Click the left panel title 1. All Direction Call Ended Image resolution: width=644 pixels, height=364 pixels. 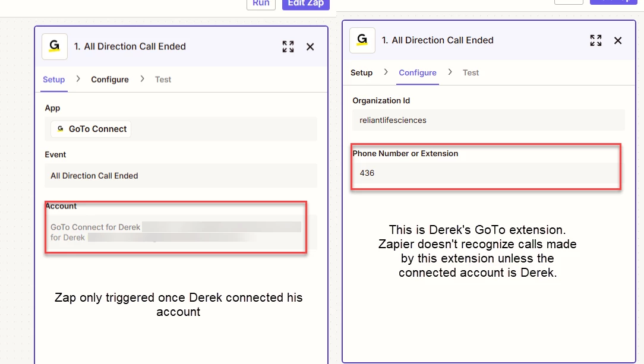tap(130, 46)
